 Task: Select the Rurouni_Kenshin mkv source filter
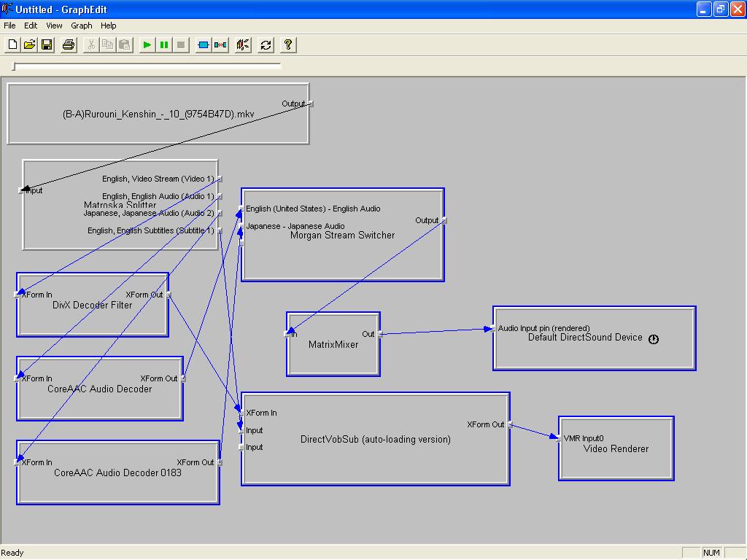pyautogui.click(x=158, y=114)
